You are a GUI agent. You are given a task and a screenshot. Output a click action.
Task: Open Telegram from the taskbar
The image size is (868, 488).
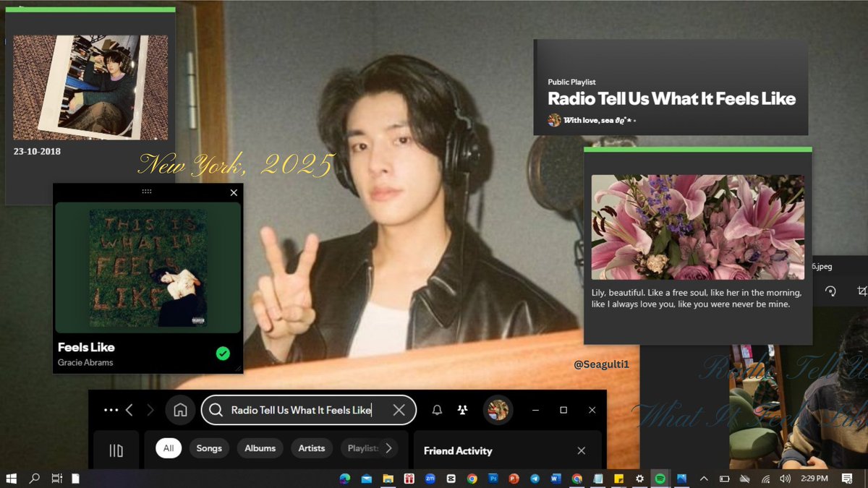coord(535,479)
